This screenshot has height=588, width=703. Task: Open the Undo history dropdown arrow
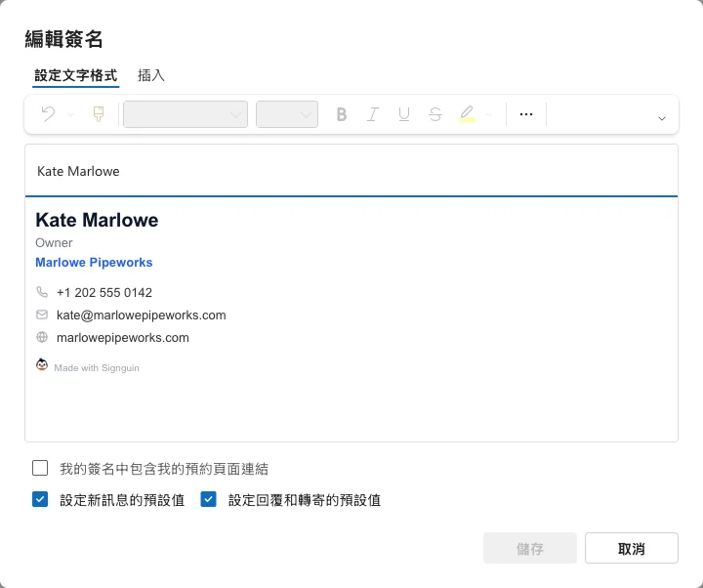(70, 115)
